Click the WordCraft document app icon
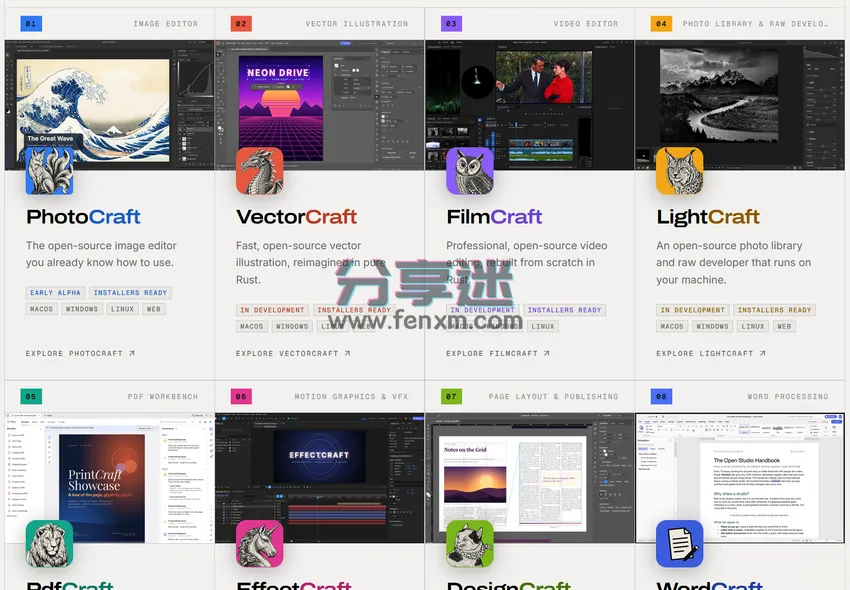This screenshot has width=850, height=590. tap(680, 544)
